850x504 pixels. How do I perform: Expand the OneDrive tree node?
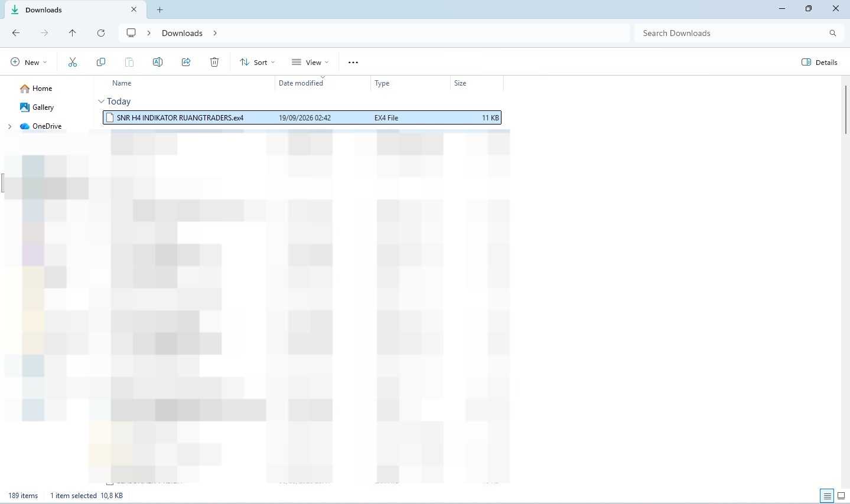[9, 126]
